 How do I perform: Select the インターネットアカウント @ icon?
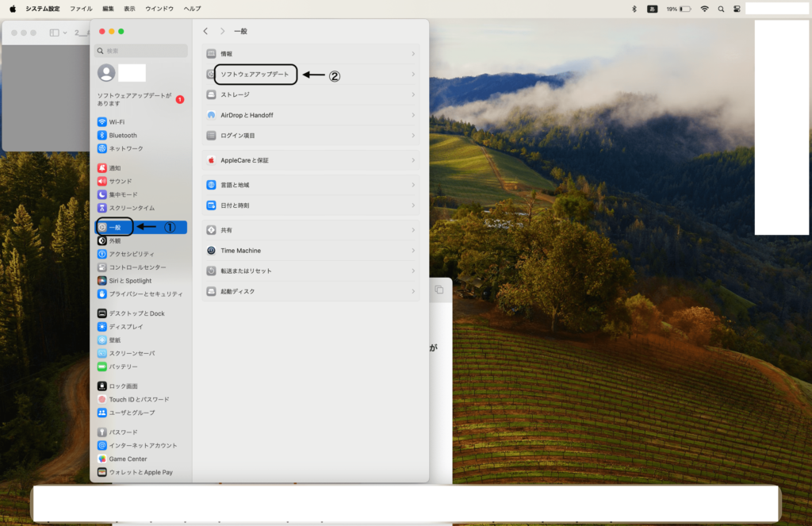coord(102,446)
